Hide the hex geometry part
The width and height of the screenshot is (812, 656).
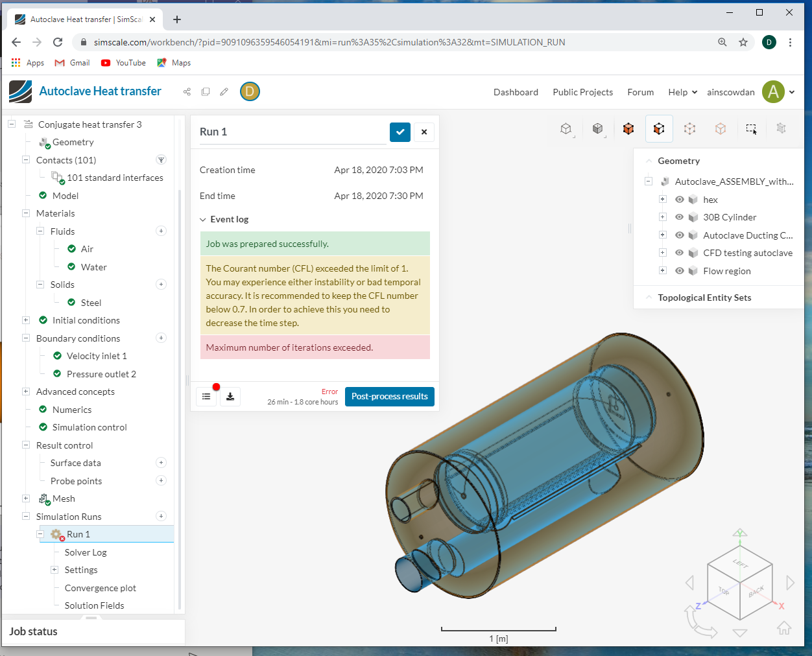click(x=679, y=200)
